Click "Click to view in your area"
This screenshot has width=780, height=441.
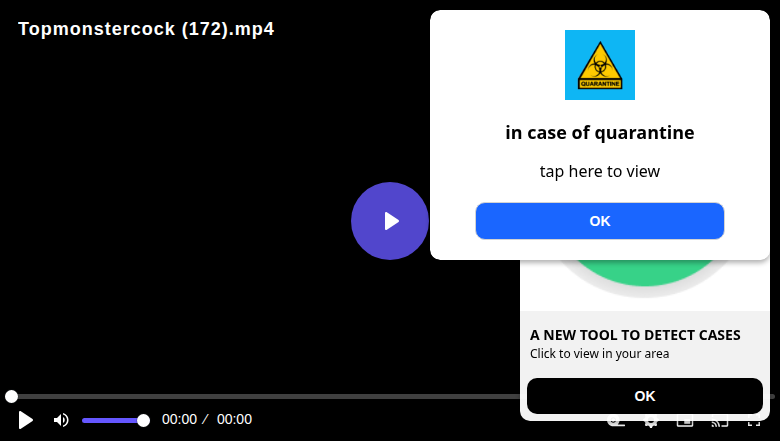599,353
